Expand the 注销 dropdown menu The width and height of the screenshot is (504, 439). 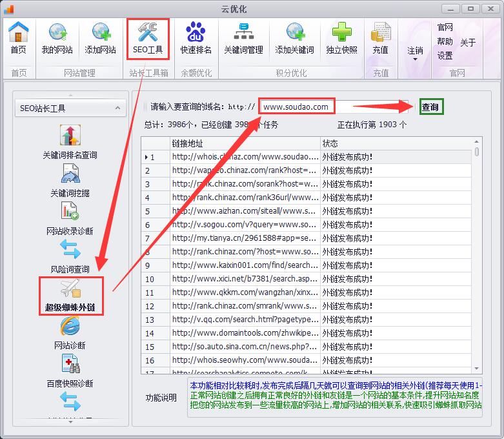[415, 53]
